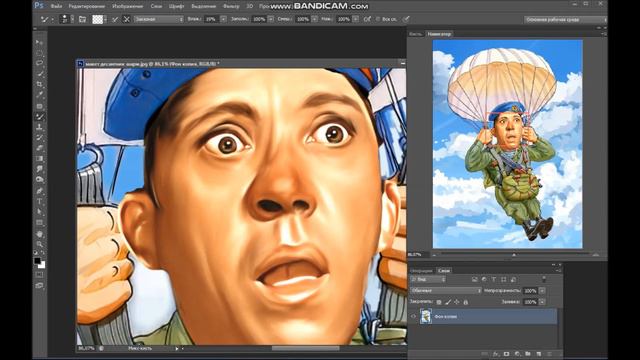Toggle layer filtering switch

544,280
